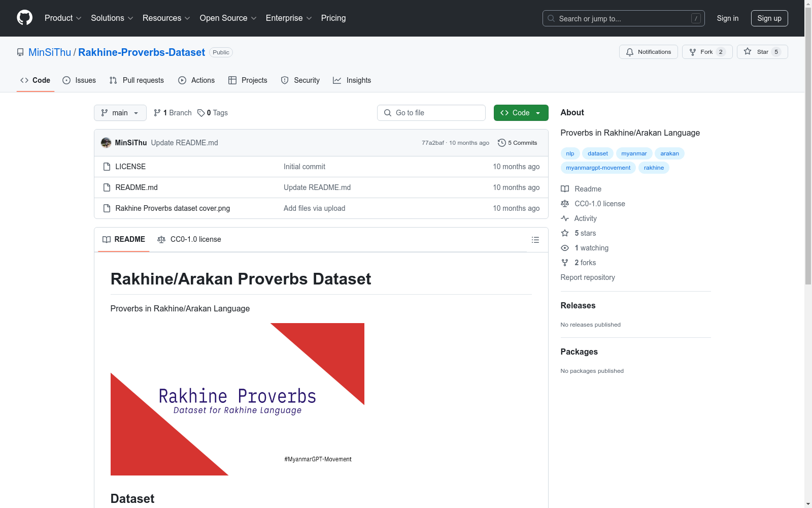Open the Releases section heading
The height and width of the screenshot is (508, 812).
point(578,305)
